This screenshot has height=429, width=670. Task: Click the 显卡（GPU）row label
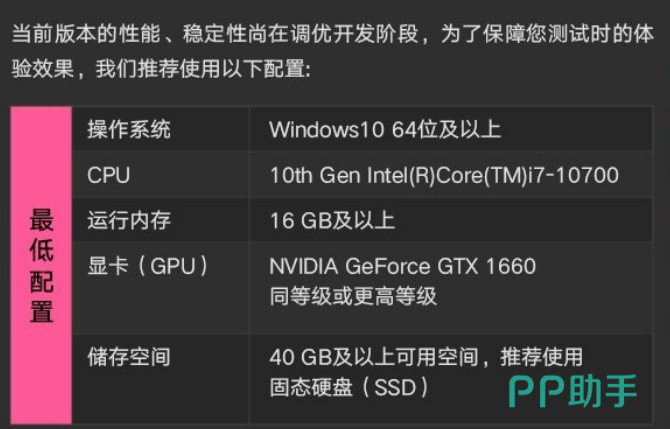(148, 266)
